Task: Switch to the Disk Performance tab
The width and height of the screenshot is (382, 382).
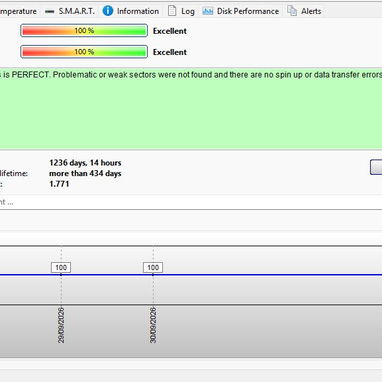Action: point(240,11)
